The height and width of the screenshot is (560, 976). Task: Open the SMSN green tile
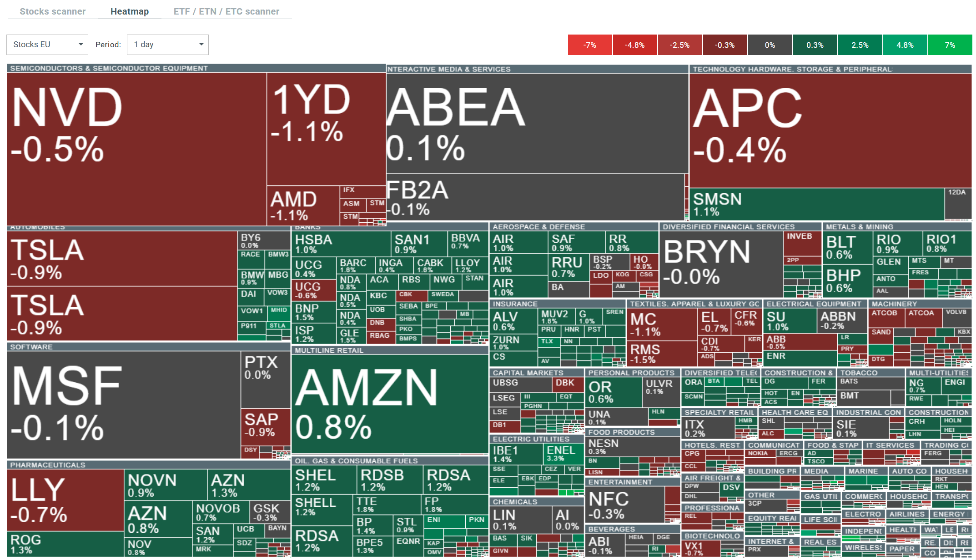pos(816,205)
